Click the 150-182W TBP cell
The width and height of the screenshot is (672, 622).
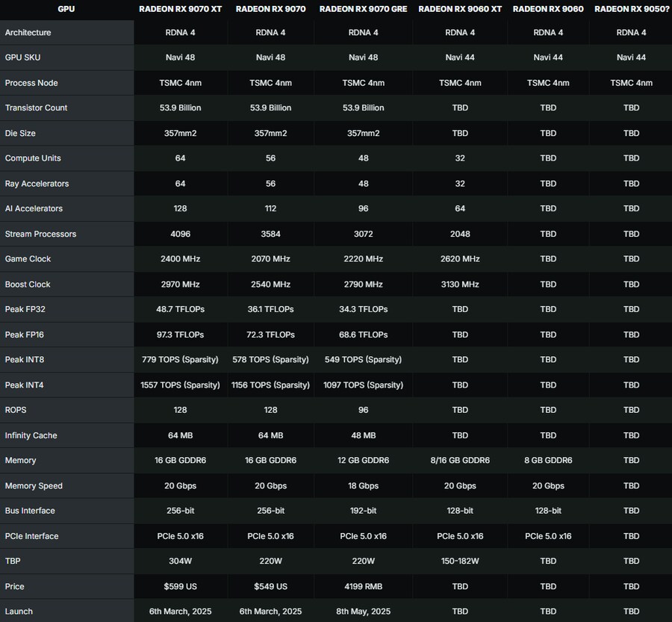tap(460, 561)
